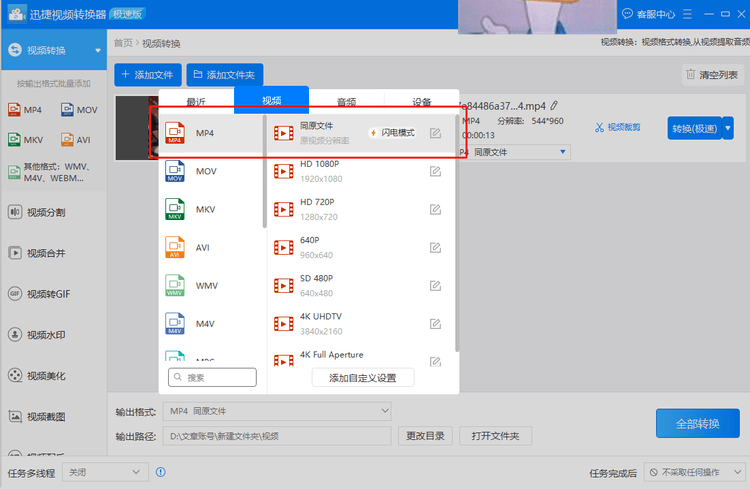The image size is (750, 489).
Task: Click the rename pencil next to the filename
Action: [554, 106]
